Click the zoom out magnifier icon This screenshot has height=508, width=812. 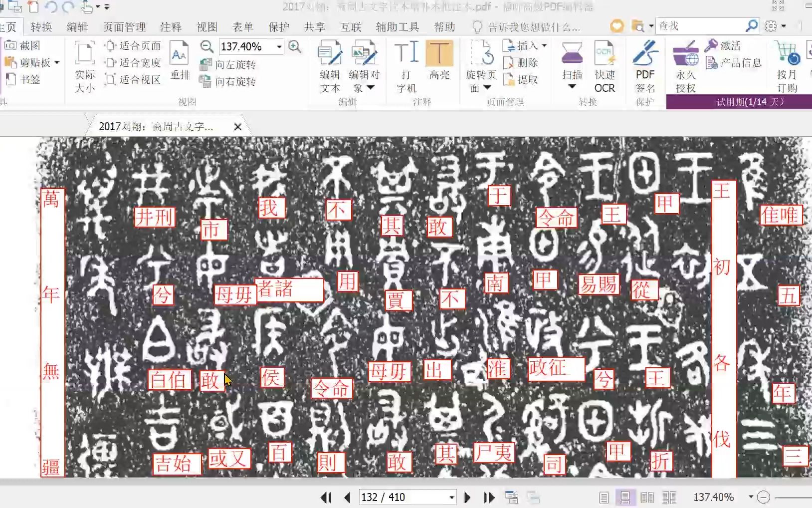pos(206,46)
